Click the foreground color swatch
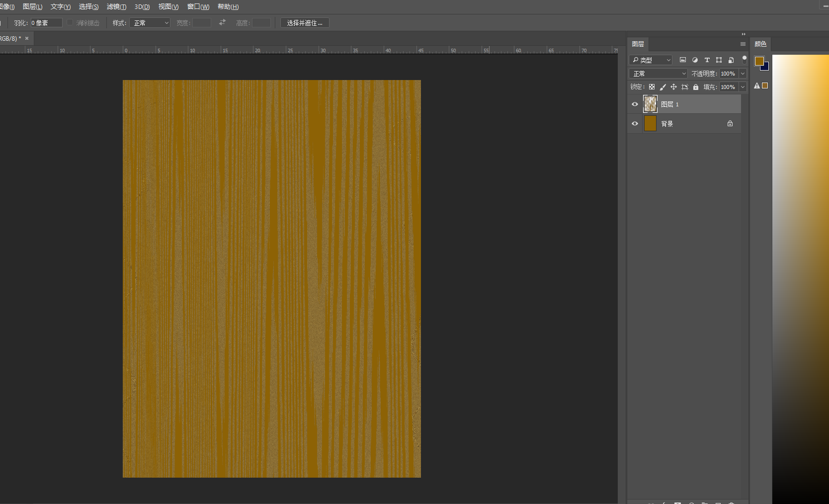The width and height of the screenshot is (829, 504). (x=759, y=61)
